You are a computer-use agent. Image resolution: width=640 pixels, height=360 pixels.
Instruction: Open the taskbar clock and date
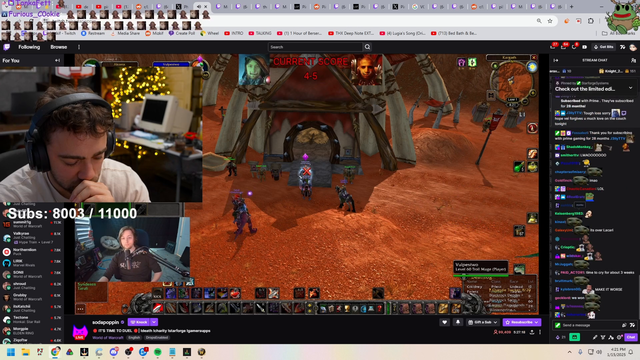coord(616,352)
